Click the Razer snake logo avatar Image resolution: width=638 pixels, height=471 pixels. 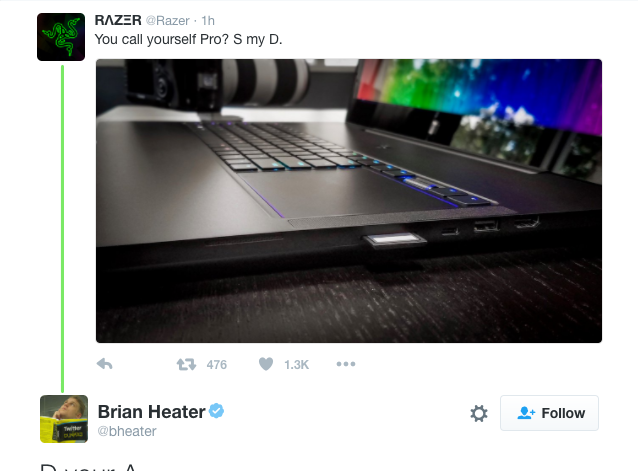(61, 37)
